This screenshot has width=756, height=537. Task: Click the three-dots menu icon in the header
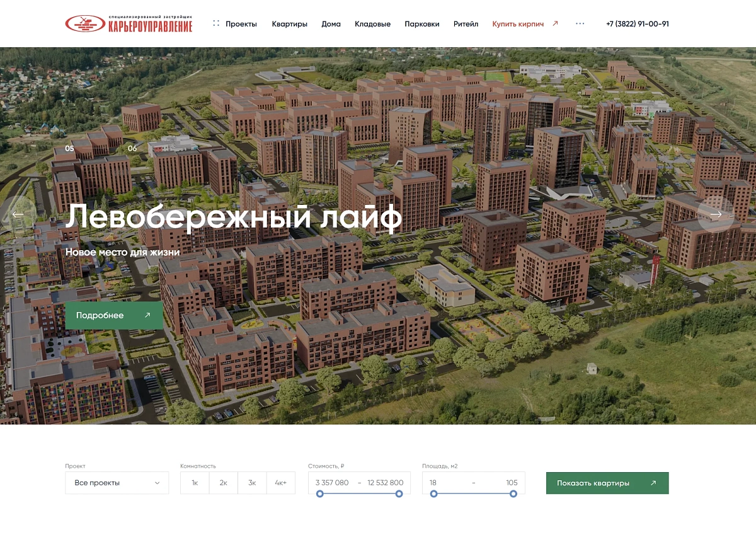tap(579, 25)
